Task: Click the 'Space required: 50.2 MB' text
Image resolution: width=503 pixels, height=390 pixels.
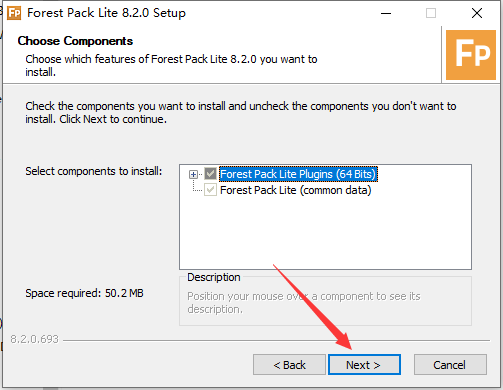Action: (84, 293)
